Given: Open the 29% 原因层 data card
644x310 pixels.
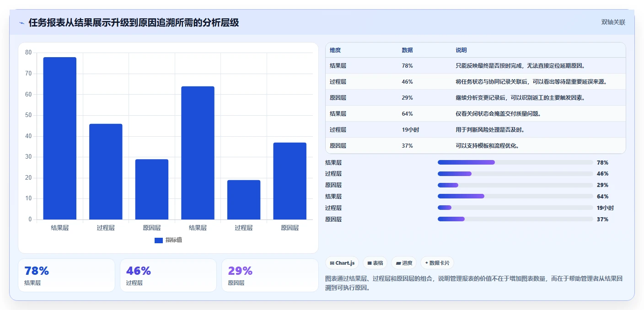Looking at the screenshot, I should coord(270,275).
